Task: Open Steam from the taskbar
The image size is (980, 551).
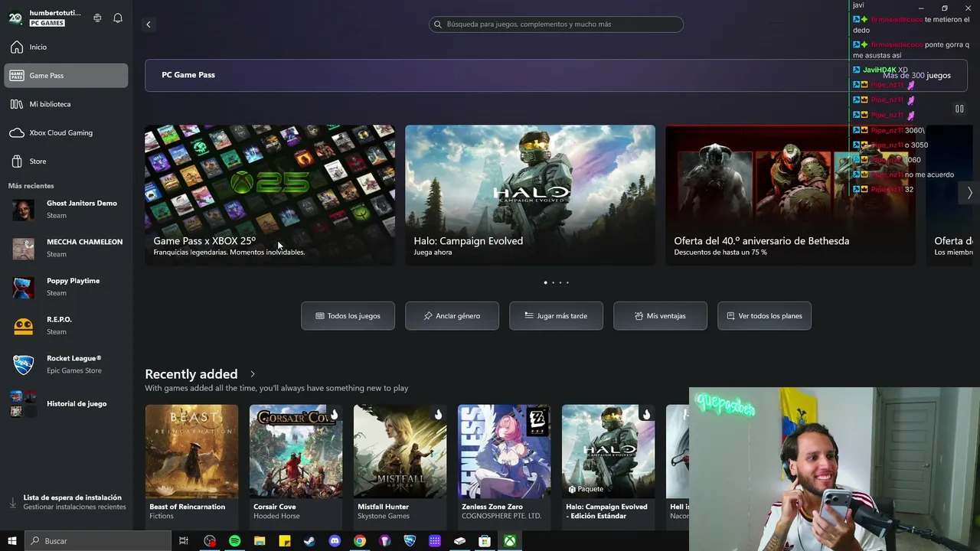Action: 309,541
